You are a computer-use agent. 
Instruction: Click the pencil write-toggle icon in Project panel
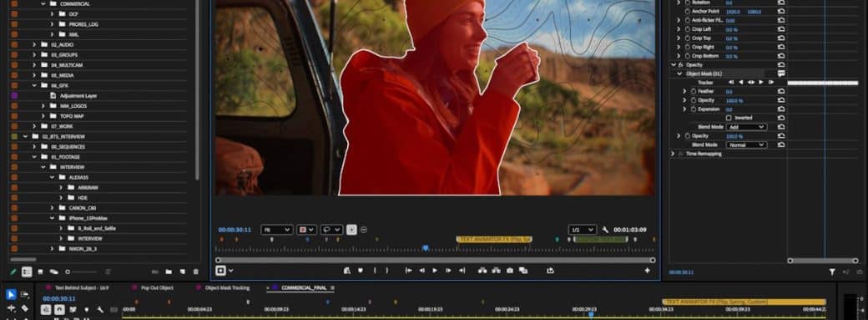(x=13, y=272)
